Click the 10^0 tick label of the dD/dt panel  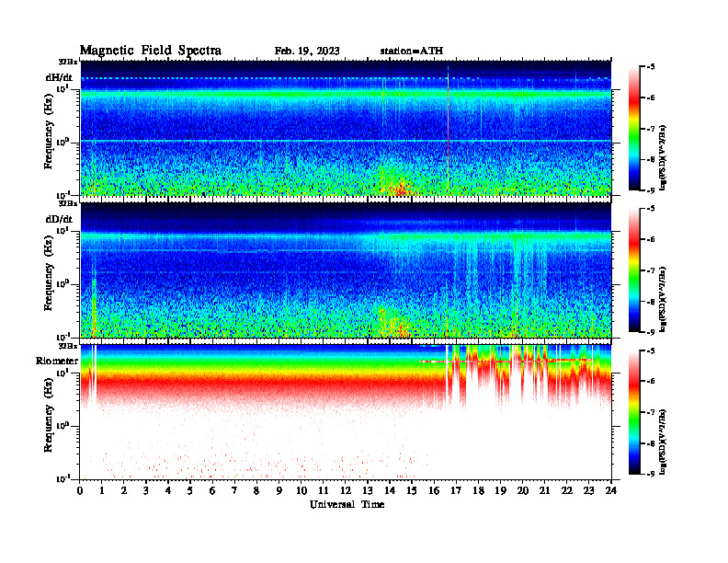tap(63, 283)
